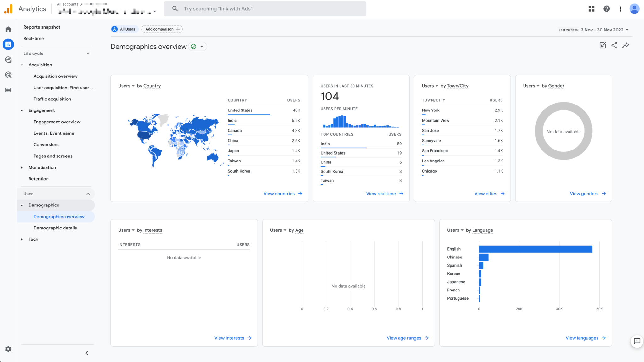Open the Home icon in left navigation

(x=8, y=29)
